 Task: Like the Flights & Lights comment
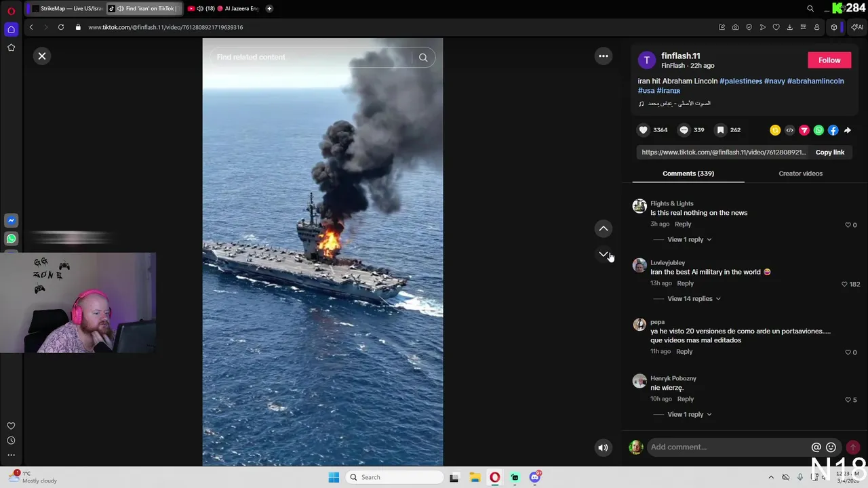(848, 225)
